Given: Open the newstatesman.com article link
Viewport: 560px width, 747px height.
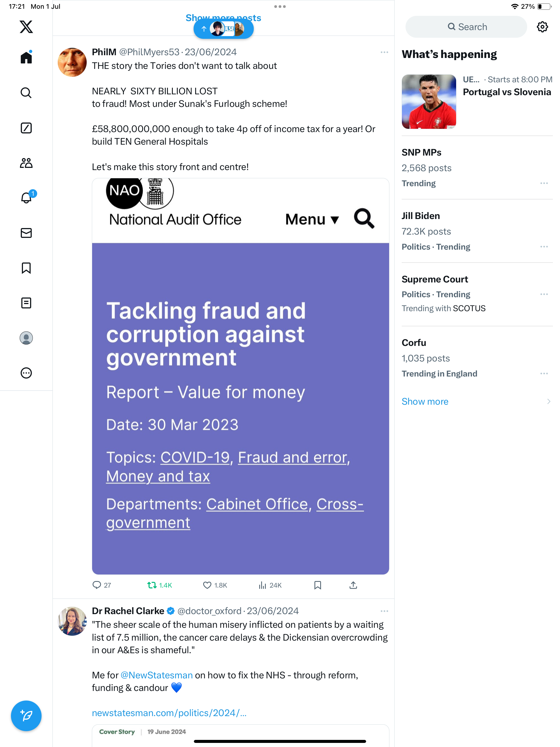Looking at the screenshot, I should click(169, 713).
